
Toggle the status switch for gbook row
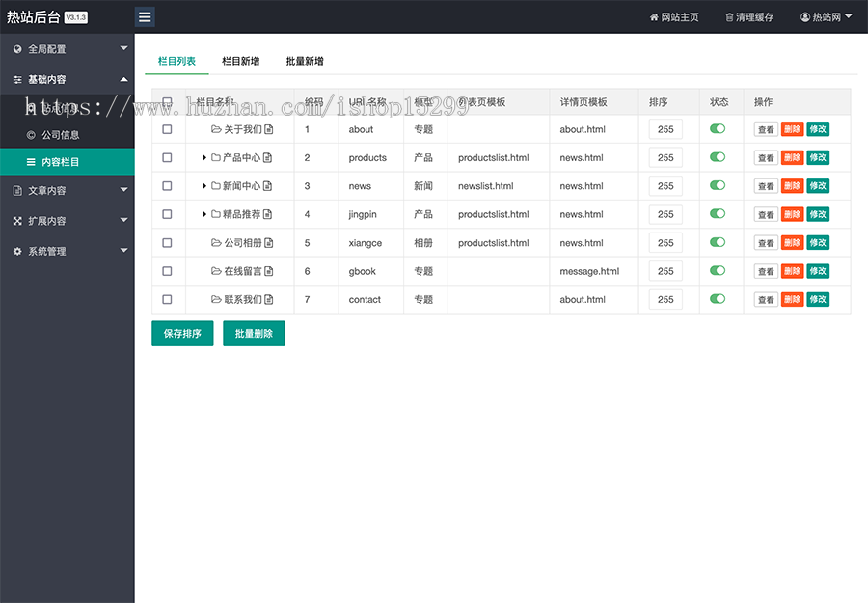pyautogui.click(x=718, y=270)
